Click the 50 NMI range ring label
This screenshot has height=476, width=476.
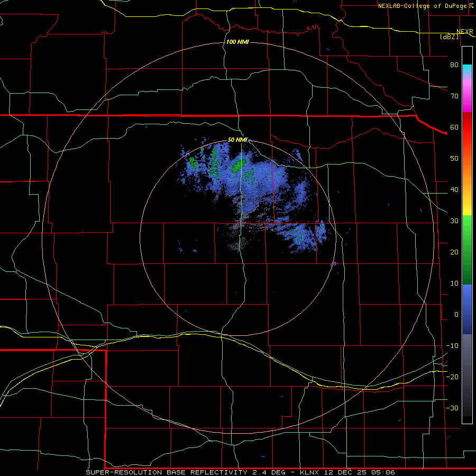click(237, 140)
